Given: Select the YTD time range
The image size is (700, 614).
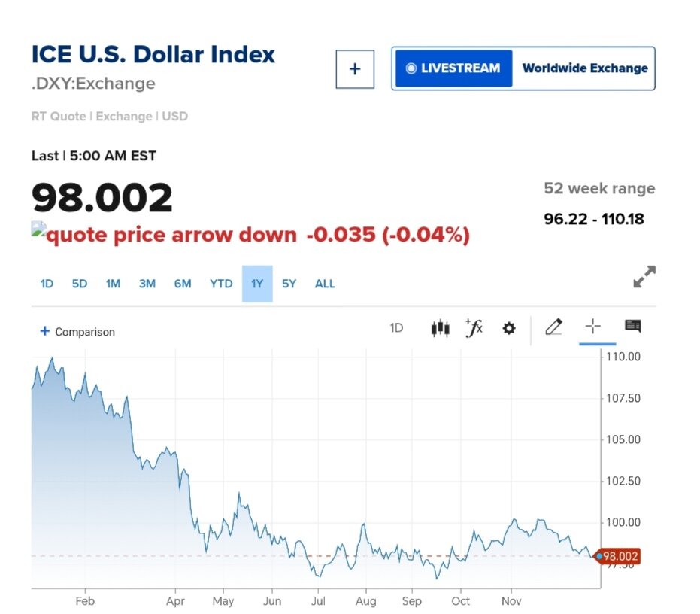Looking at the screenshot, I should pyautogui.click(x=221, y=284).
